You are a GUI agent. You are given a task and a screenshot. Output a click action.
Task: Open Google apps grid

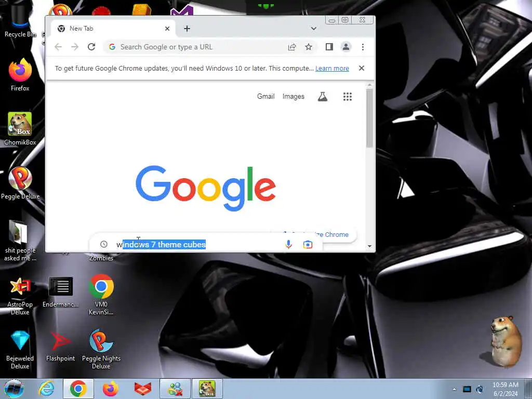348,97
